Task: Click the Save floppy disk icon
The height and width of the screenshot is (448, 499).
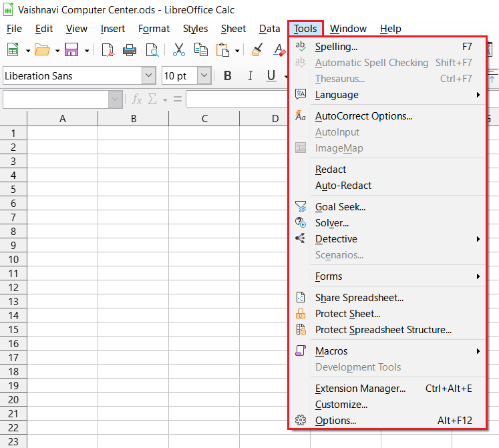Action: point(71,49)
